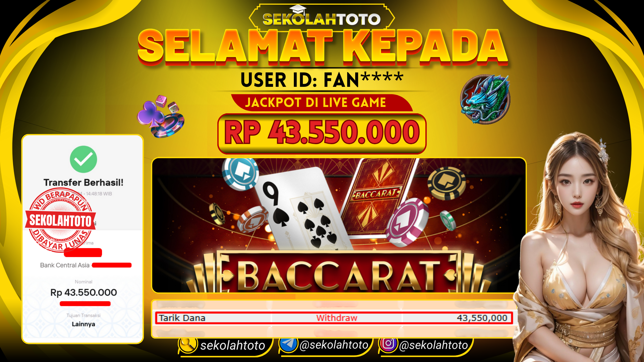Click the Transfer Berhasil! heading

pyautogui.click(x=83, y=183)
